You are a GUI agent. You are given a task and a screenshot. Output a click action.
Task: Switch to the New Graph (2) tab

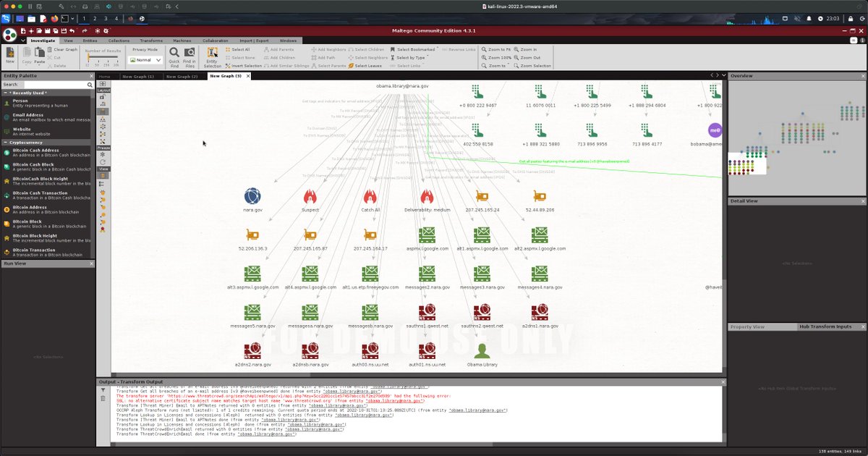(x=182, y=76)
